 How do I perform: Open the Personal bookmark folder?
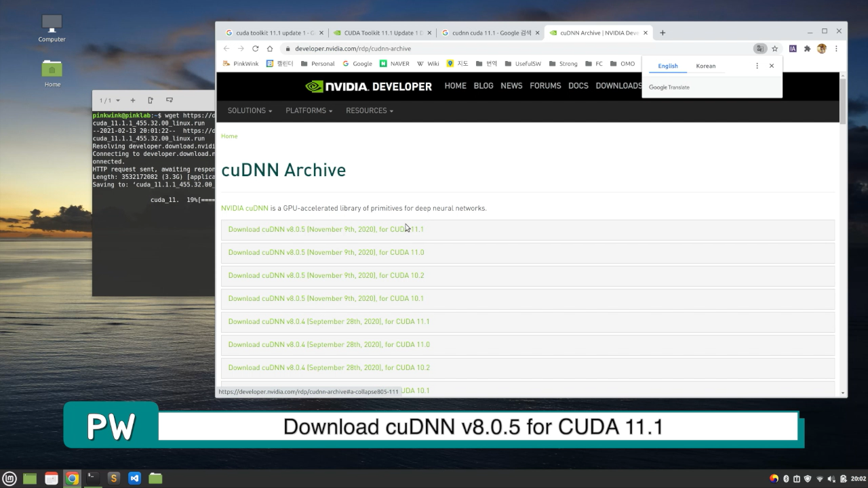tap(317, 64)
